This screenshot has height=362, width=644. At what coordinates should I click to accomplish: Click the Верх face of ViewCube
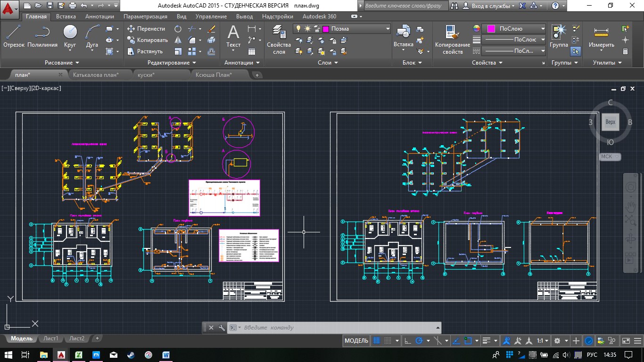(x=611, y=122)
